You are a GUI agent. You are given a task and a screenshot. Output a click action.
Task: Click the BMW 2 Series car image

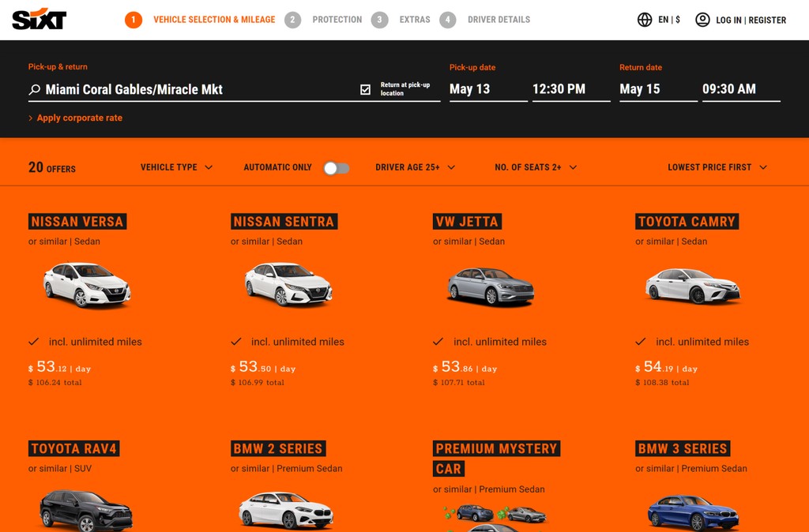[x=286, y=511]
